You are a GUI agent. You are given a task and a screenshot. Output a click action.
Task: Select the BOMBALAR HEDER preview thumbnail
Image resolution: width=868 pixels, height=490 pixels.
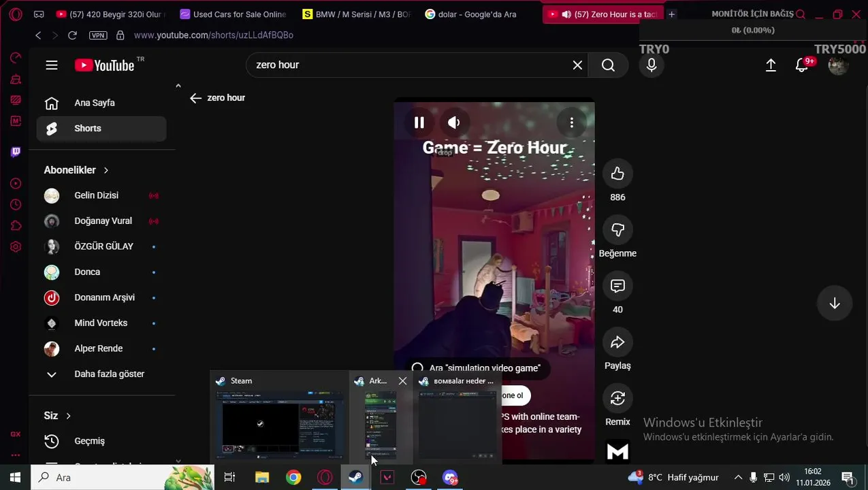pyautogui.click(x=457, y=425)
